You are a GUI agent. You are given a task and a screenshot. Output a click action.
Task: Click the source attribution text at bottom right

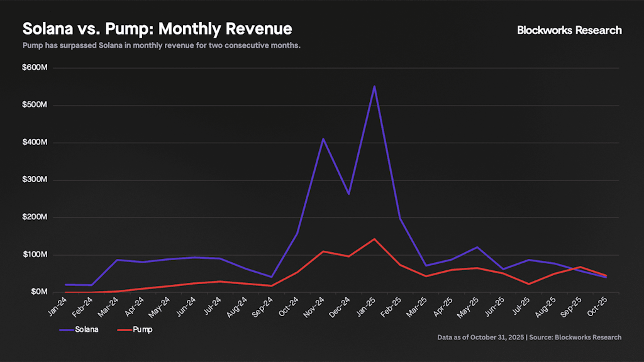point(529,337)
